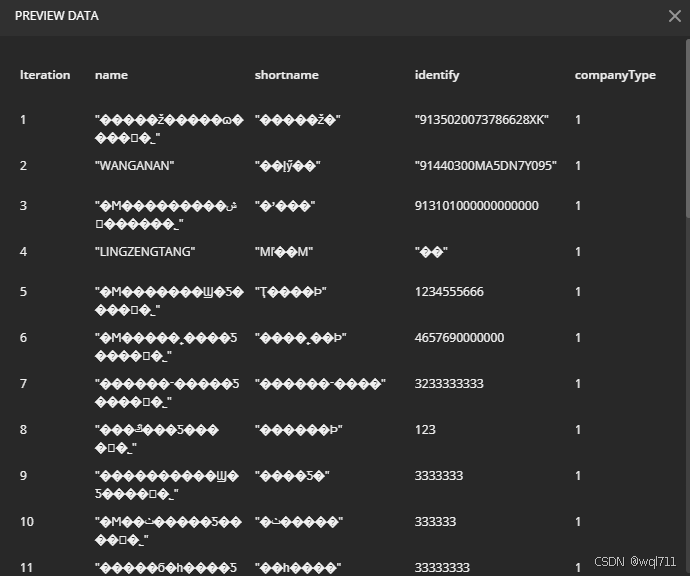Select the "LINGZENGTANG" name cell
The height and width of the screenshot is (576, 690).
click(145, 252)
